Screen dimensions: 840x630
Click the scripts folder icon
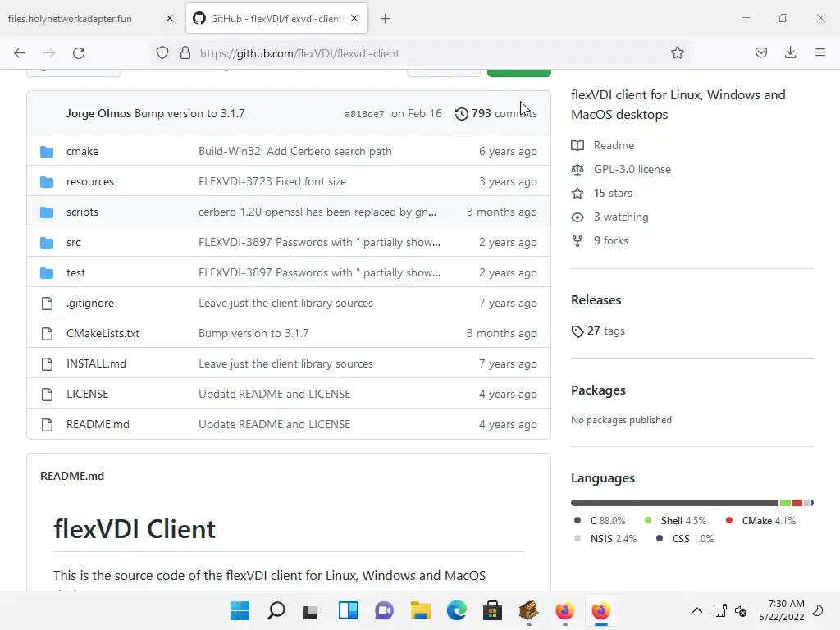[47, 212]
